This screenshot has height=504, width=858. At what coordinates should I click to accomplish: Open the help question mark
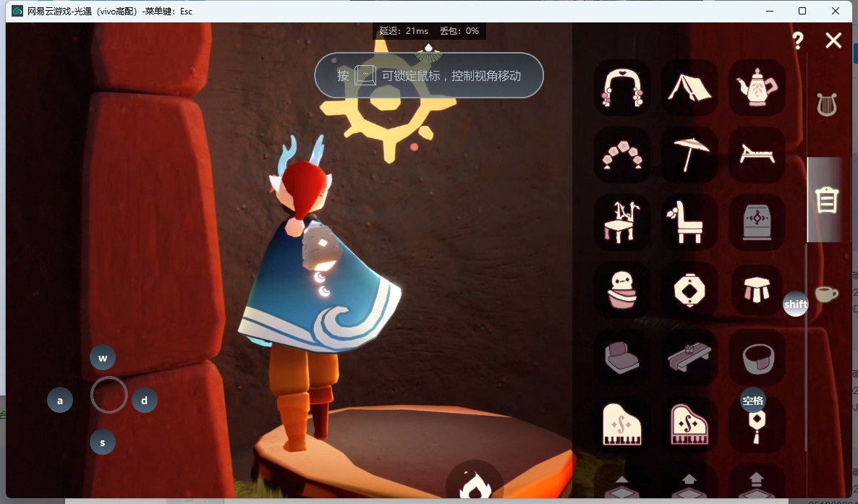click(x=798, y=40)
